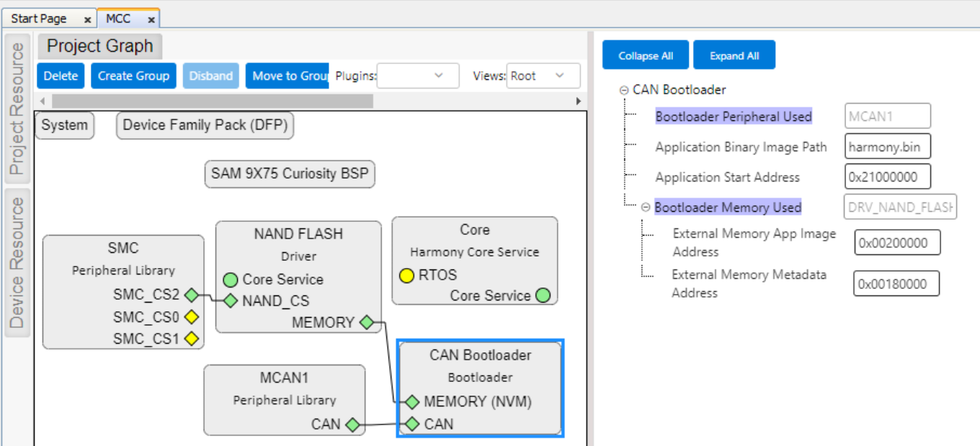980x446 pixels.
Task: Click the Create Group button
Action: pos(133,75)
